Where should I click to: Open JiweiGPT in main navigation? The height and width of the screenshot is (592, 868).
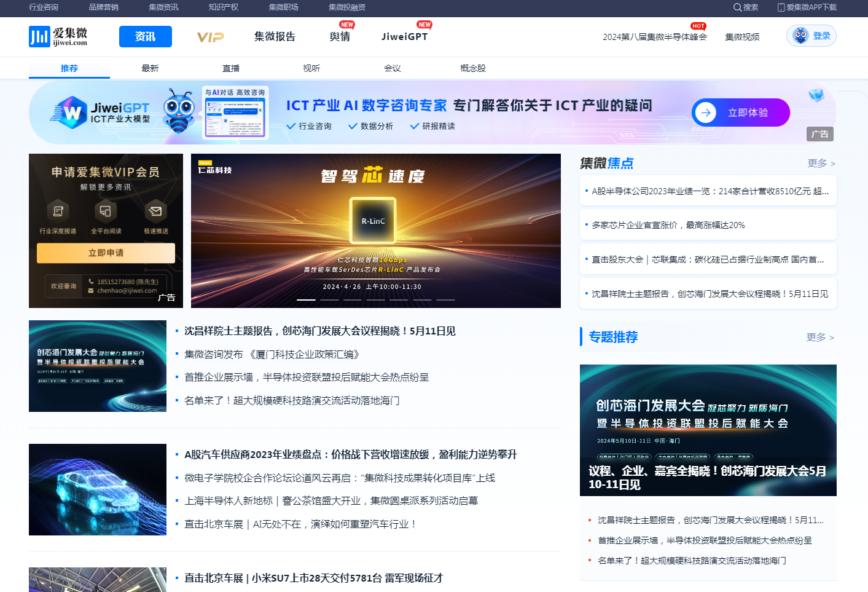pyautogui.click(x=404, y=36)
